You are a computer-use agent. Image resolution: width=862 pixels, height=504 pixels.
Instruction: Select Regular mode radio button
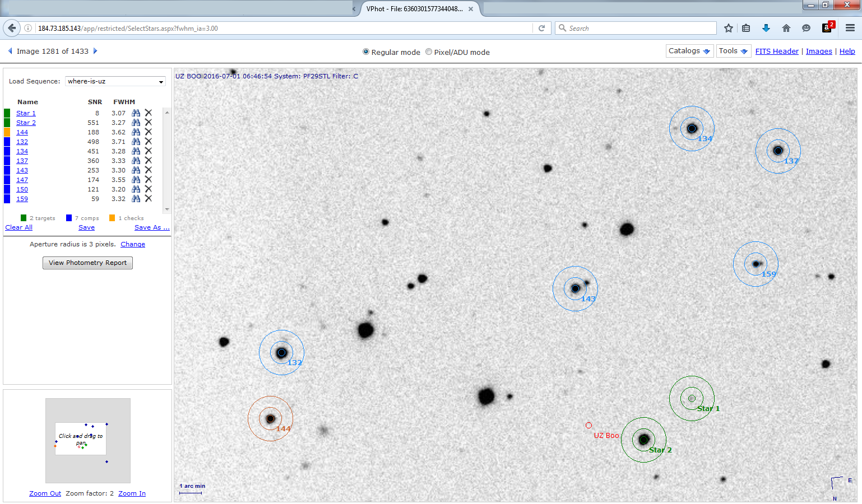pyautogui.click(x=366, y=52)
